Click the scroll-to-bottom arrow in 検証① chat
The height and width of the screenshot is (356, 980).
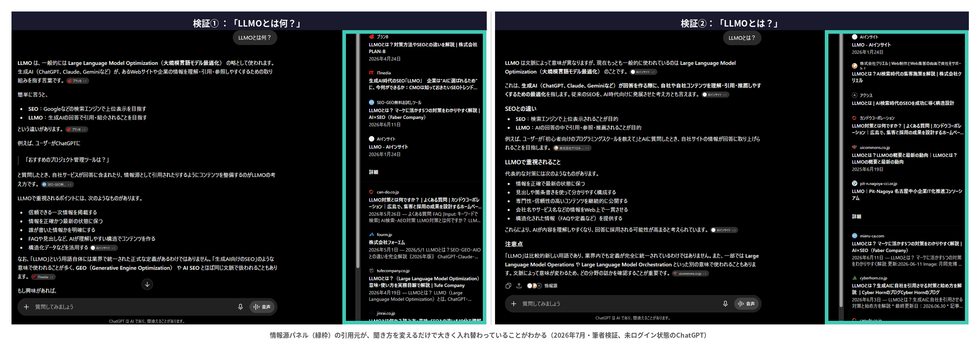click(147, 284)
